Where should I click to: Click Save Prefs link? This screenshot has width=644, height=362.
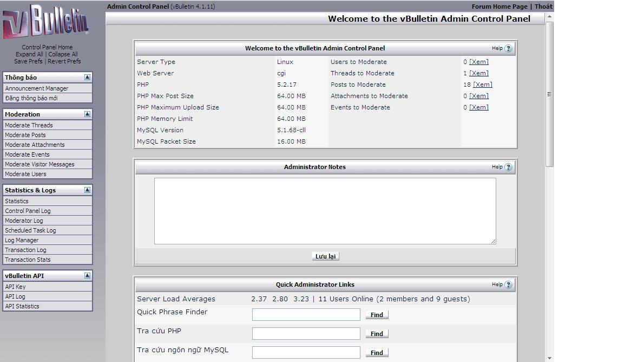[x=28, y=61]
